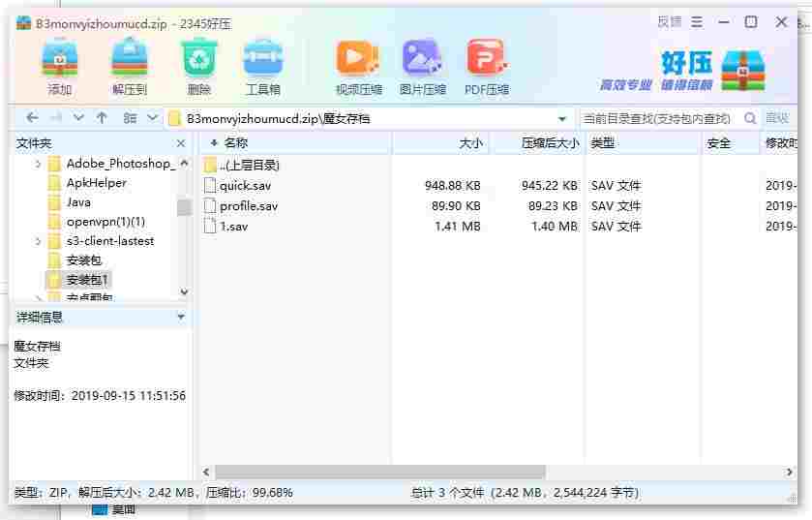
Task: Click the horizontal scroll left arrow
Action: [x=206, y=472]
